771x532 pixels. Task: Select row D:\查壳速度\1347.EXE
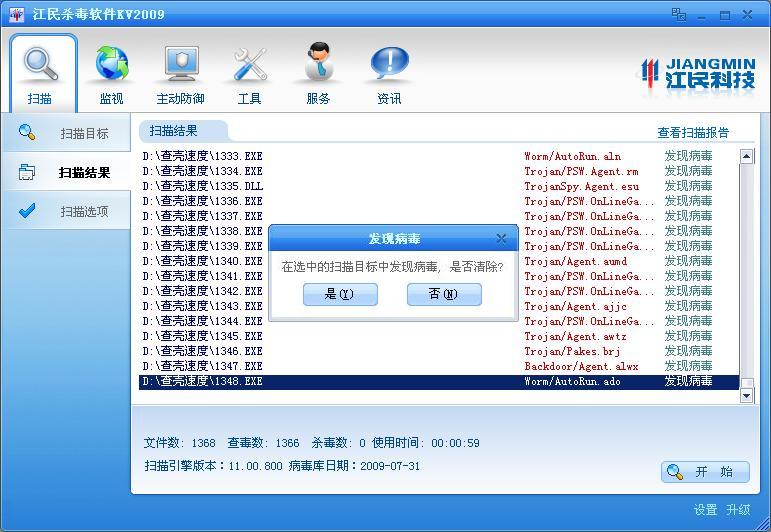click(x=439, y=366)
